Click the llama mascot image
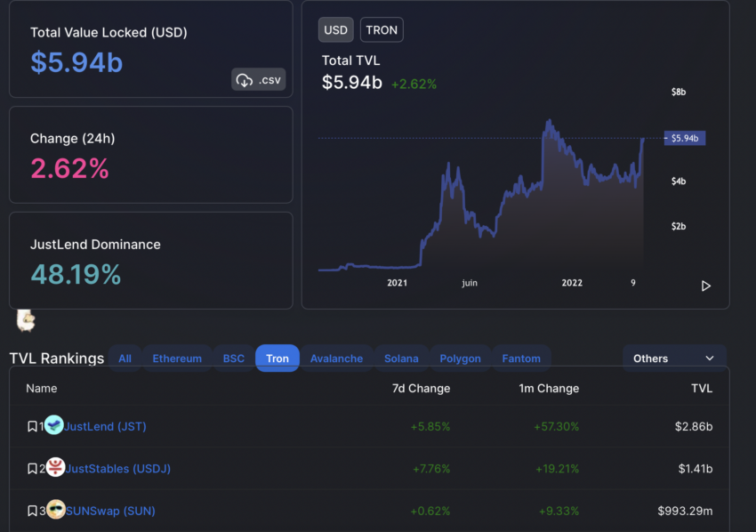756x532 pixels. 26,321
